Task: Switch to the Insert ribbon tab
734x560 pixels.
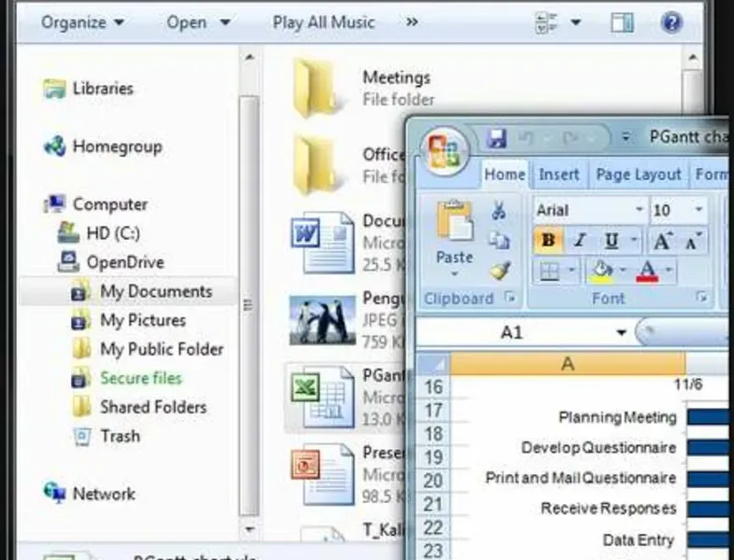Action: 558,175
